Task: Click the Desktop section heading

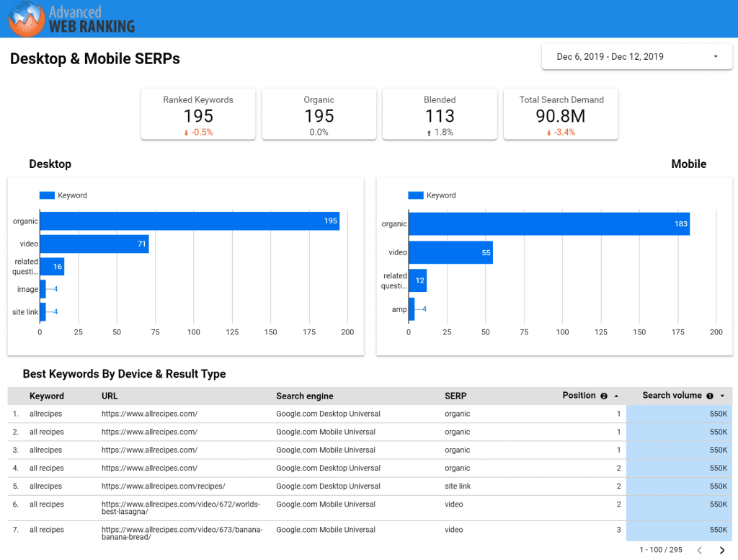Action: click(50, 164)
